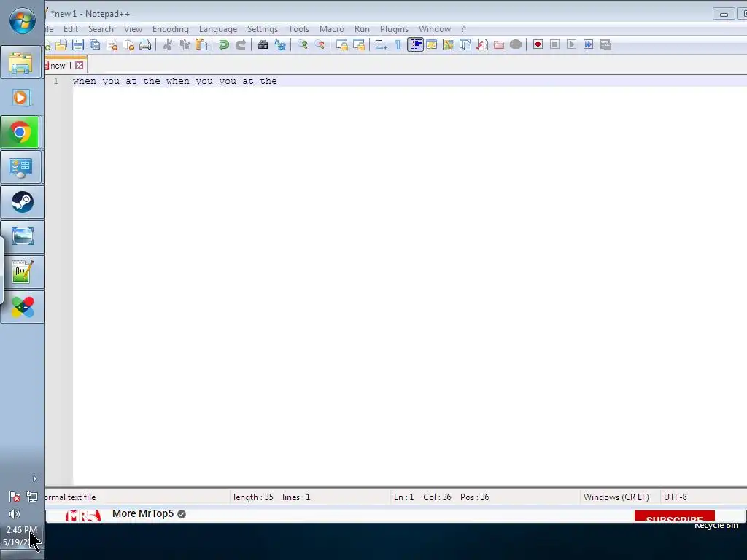Stop macro recording with the square icon
The image size is (747, 560).
(554, 44)
